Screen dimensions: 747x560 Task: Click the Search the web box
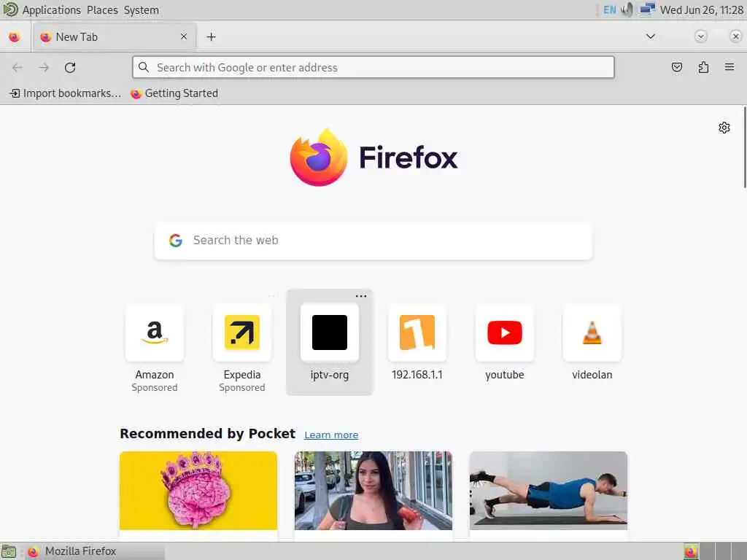pos(373,241)
